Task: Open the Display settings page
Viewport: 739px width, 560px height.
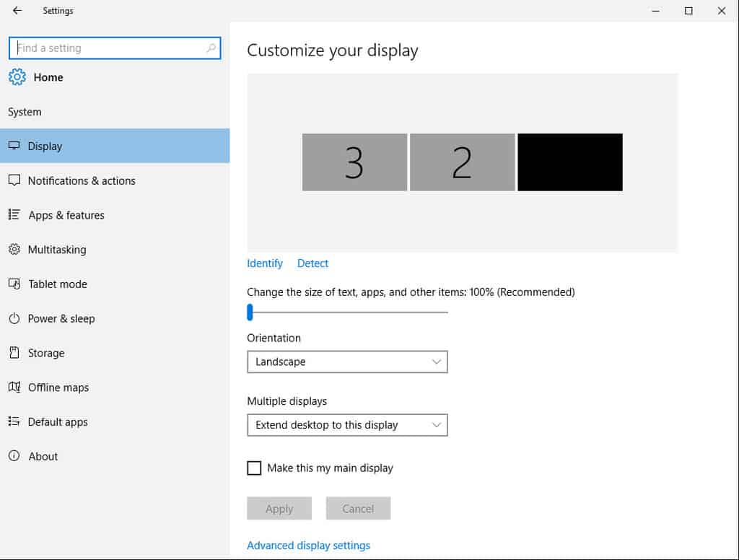Action: click(115, 146)
